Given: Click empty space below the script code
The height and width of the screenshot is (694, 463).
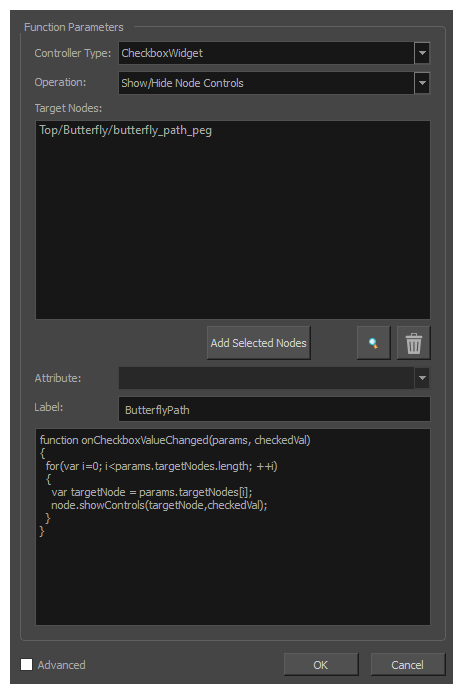Looking at the screenshot, I should 233,580.
